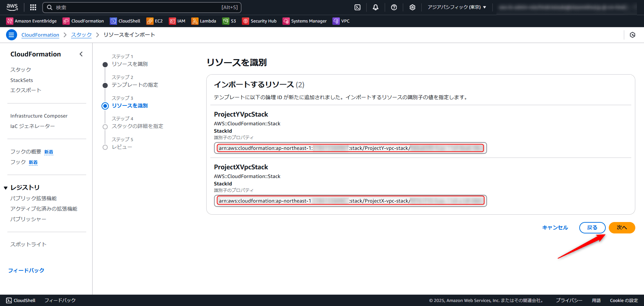Open the AWS home logo
The image size is (644, 306).
pyautogui.click(x=12, y=7)
